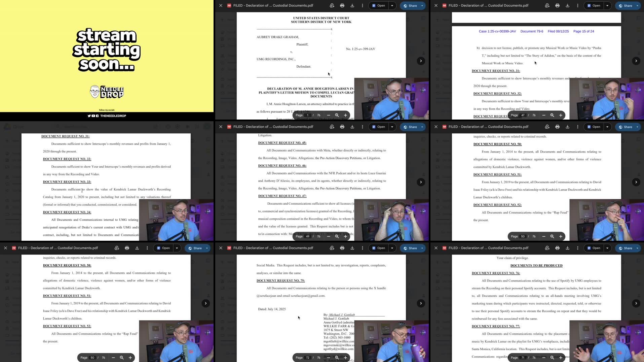Click Open button in page 1 viewer

[x=379, y=6]
